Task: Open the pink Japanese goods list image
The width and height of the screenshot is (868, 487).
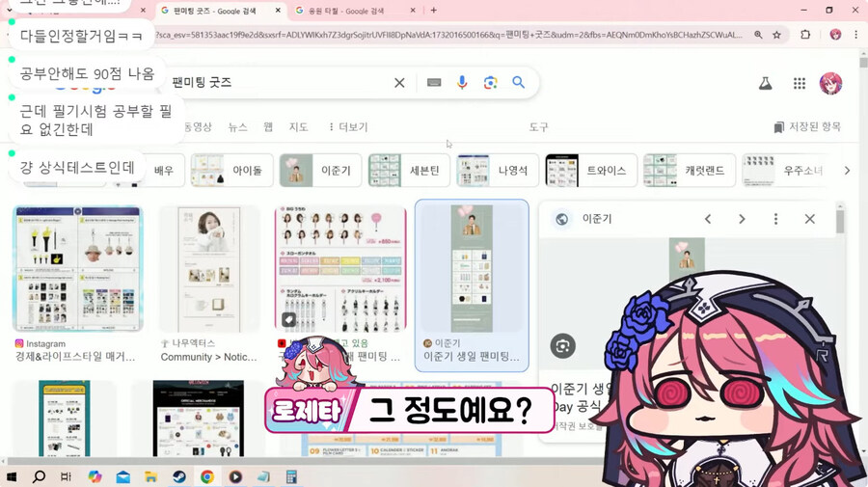Action: point(340,269)
